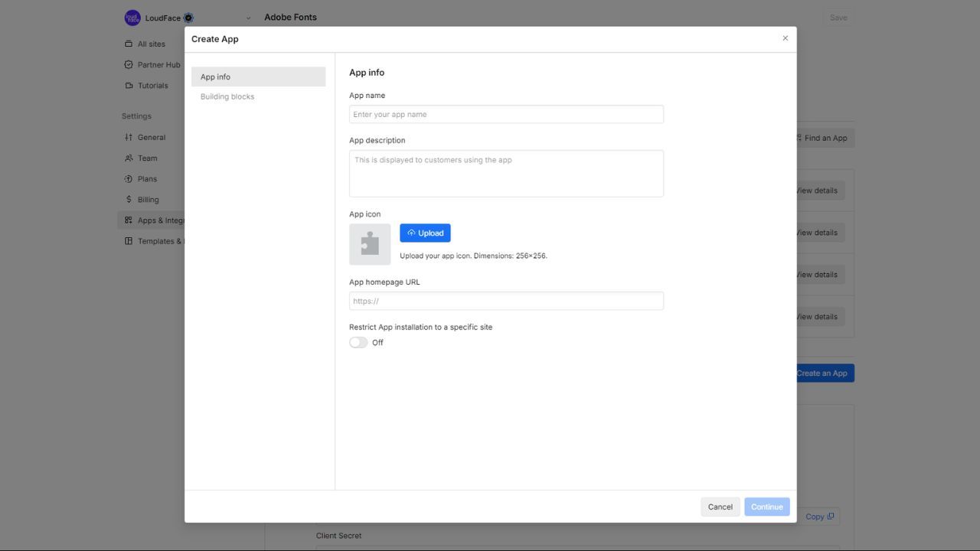Click the LoudFace workspace avatar

pyautogui.click(x=132, y=17)
